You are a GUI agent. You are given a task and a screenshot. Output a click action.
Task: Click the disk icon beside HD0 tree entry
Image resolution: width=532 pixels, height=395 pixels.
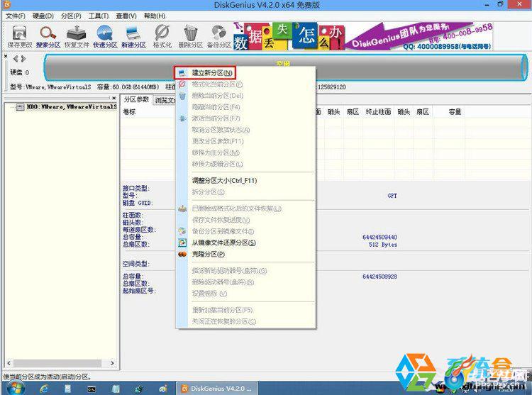pos(20,107)
